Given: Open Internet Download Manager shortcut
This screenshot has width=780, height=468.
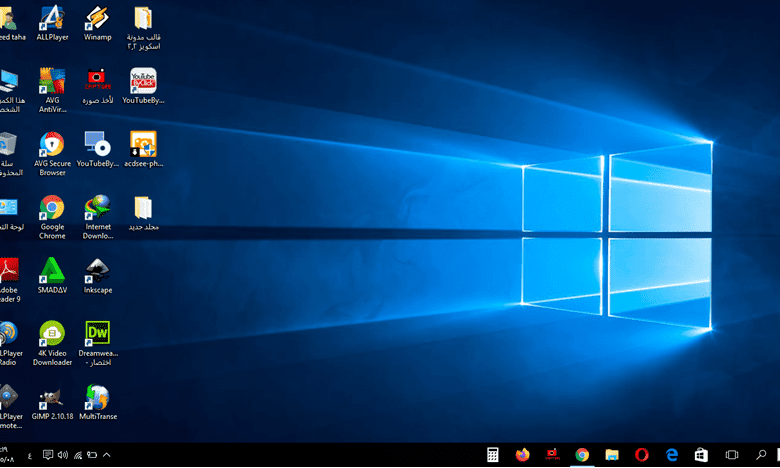Looking at the screenshot, I should tap(98, 217).
